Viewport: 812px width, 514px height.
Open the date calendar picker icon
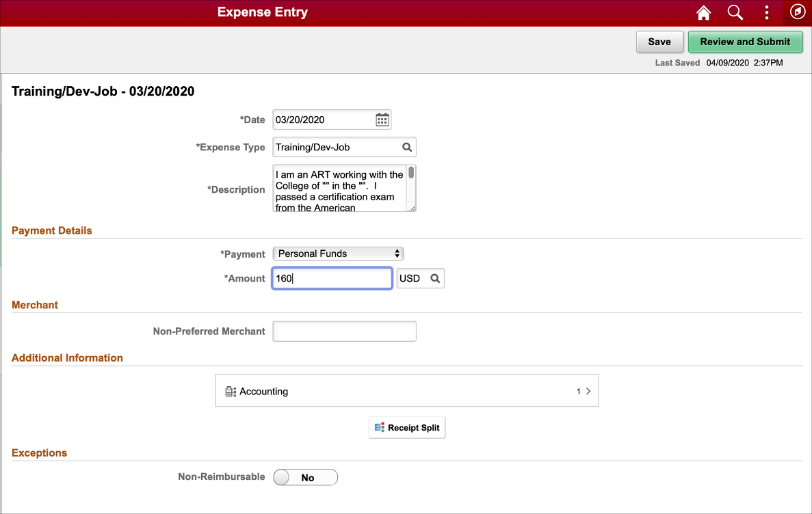[x=382, y=120]
